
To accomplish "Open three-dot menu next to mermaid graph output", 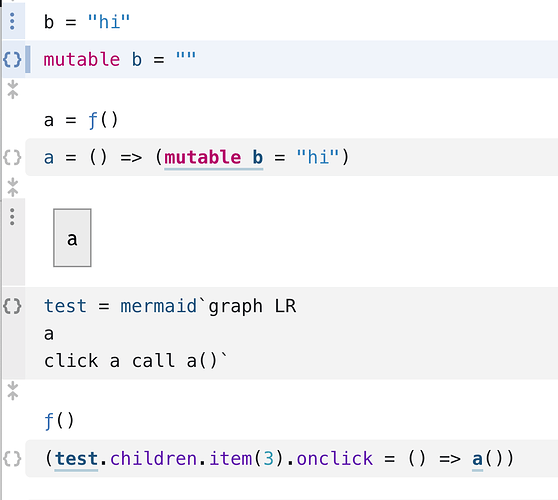I will [12, 217].
